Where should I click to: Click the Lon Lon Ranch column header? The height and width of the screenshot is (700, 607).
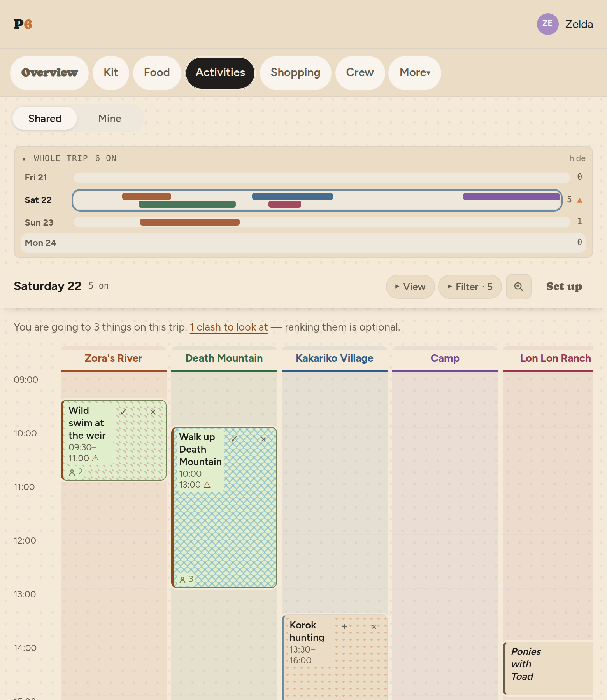[x=548, y=359]
